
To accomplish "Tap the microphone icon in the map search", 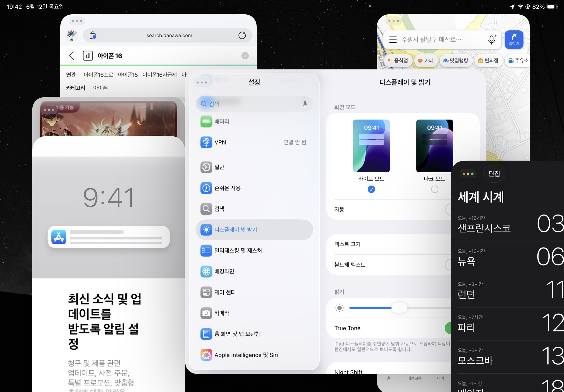I will (x=491, y=39).
